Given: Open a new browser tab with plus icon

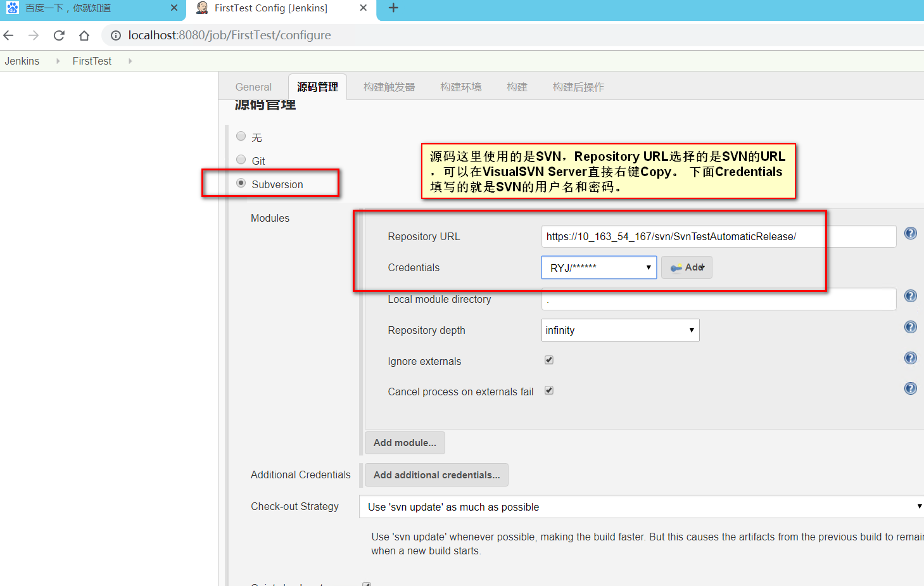Looking at the screenshot, I should click(x=393, y=8).
